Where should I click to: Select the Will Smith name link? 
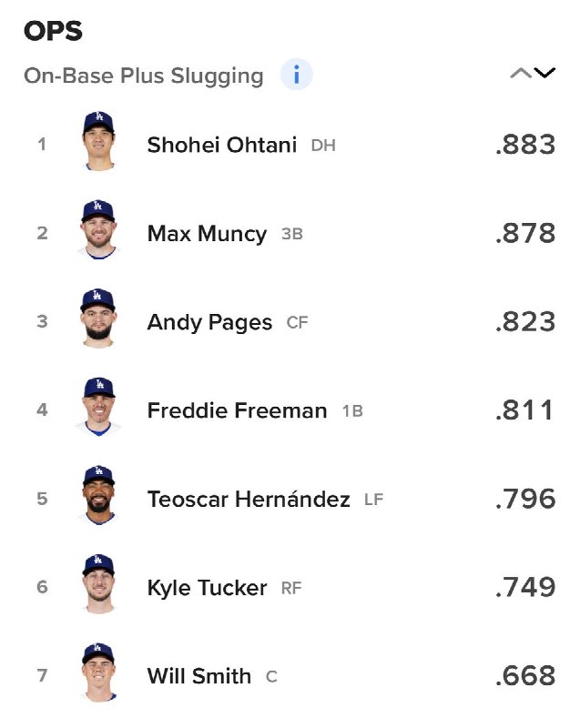pyautogui.click(x=199, y=676)
